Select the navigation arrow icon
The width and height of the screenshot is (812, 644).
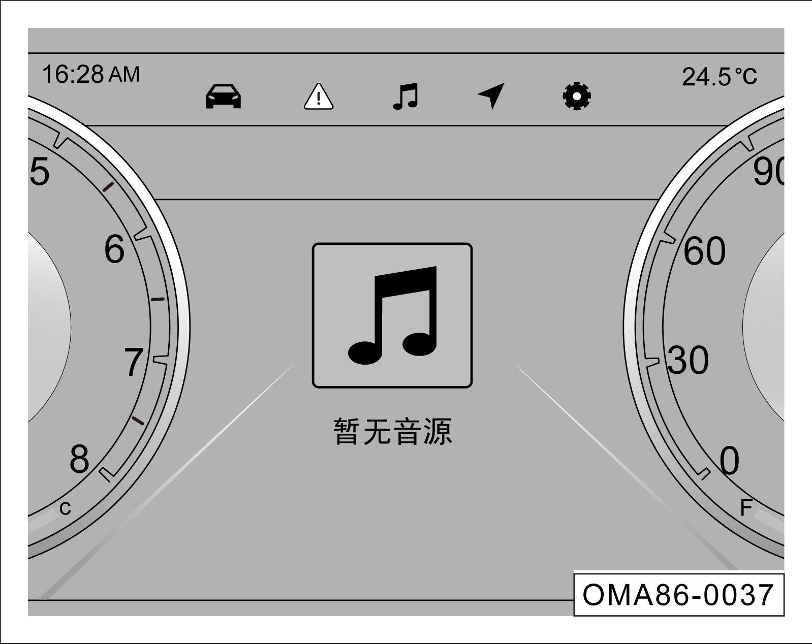click(x=491, y=95)
